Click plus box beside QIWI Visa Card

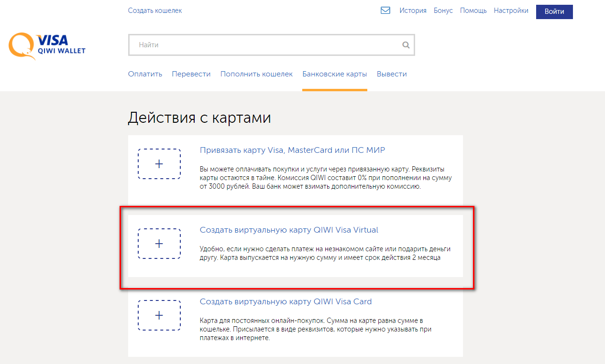(x=159, y=315)
